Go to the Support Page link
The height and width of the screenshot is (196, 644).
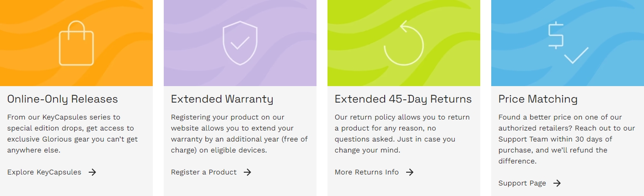pos(522,183)
